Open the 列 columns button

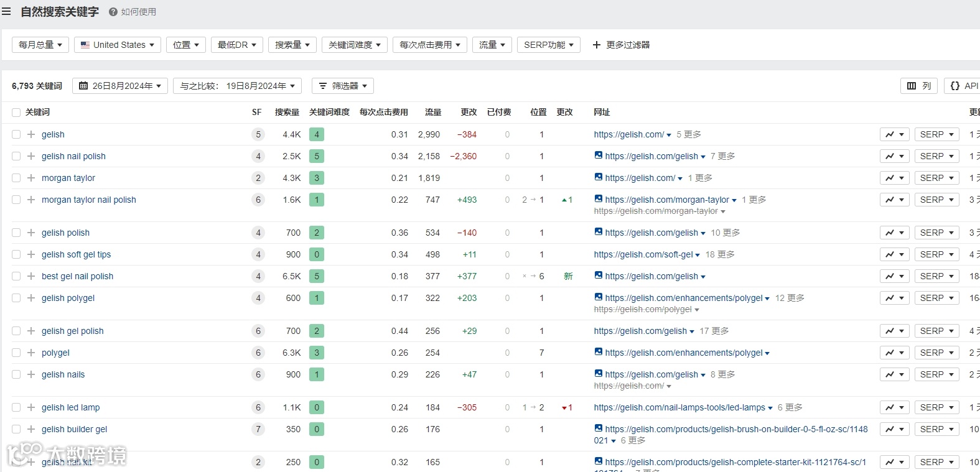(x=919, y=86)
